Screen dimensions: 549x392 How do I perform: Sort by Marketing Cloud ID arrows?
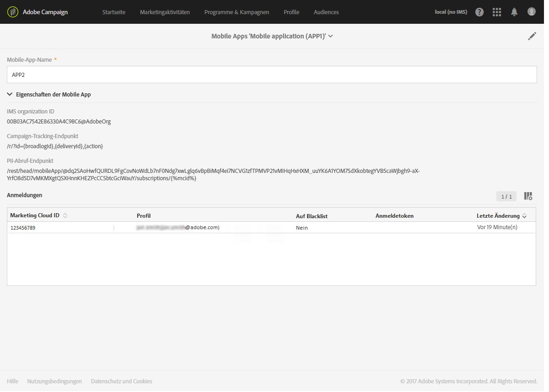tap(65, 216)
